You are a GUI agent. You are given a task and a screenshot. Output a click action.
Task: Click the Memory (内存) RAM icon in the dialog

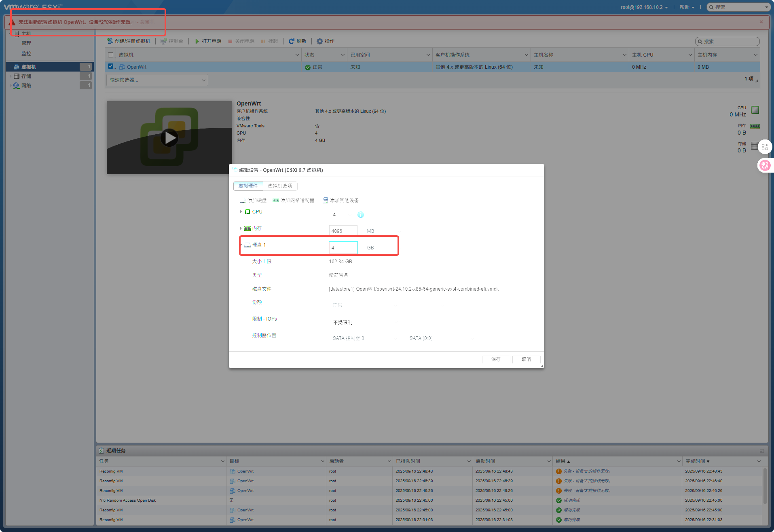tap(247, 228)
